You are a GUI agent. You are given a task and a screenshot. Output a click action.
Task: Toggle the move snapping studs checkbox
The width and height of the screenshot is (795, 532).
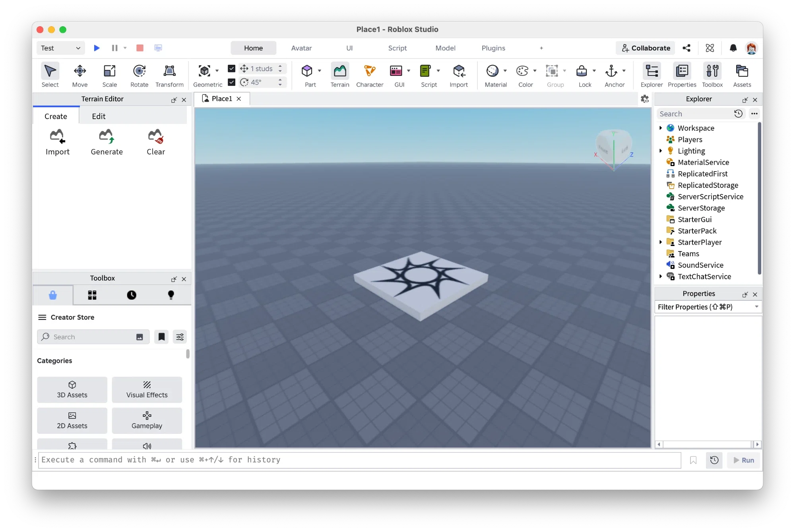point(231,68)
